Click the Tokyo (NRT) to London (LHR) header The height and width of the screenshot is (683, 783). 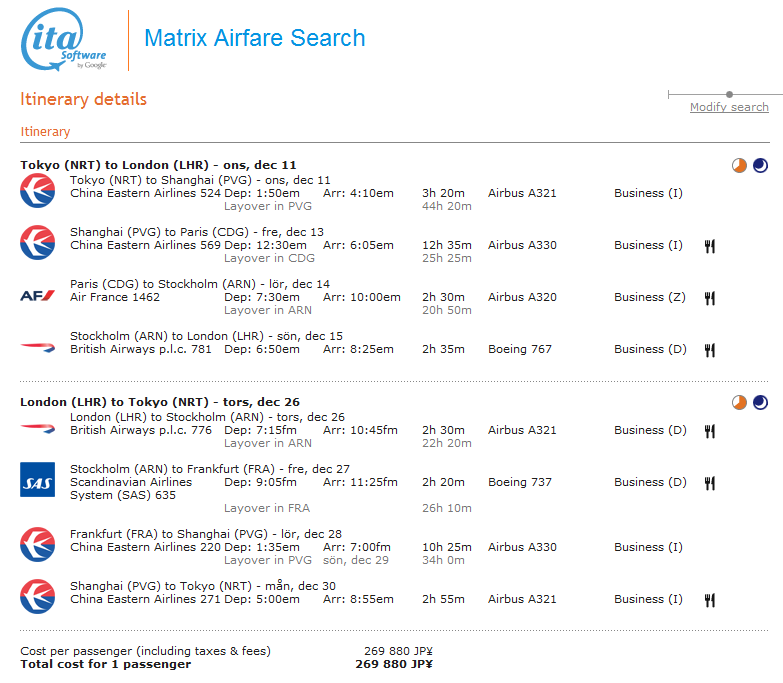coord(158,165)
